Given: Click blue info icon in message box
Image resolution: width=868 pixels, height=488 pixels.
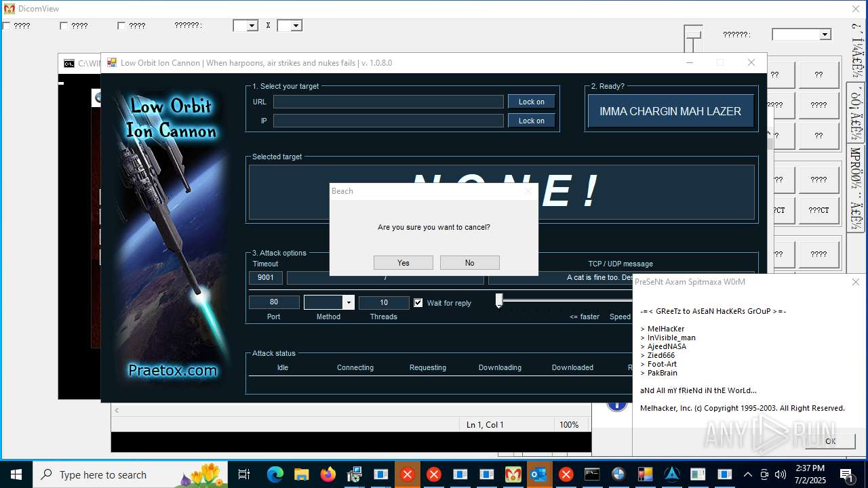Looking at the screenshot, I should [616, 404].
